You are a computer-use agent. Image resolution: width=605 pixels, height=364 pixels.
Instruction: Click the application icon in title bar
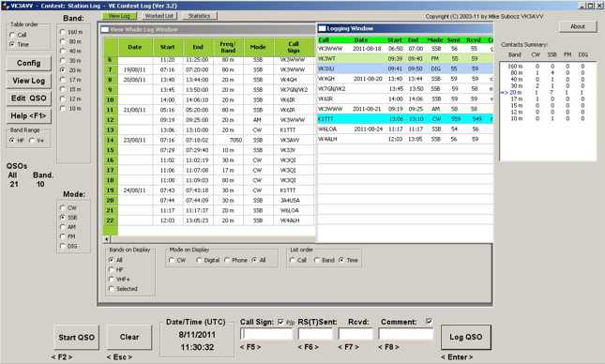[x=5, y=6]
